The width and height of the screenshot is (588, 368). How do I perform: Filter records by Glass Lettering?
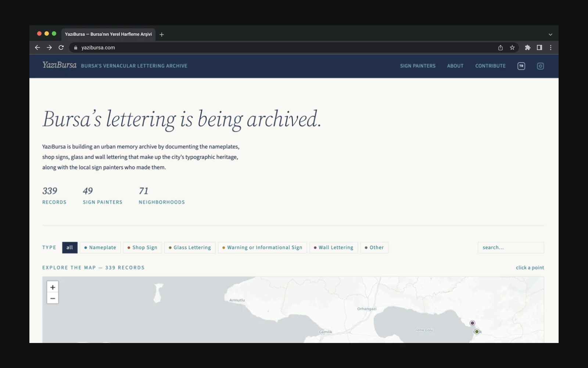(190, 247)
